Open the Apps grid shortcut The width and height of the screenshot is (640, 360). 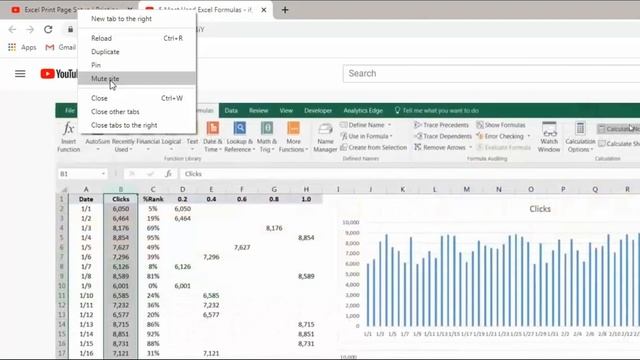[22, 47]
